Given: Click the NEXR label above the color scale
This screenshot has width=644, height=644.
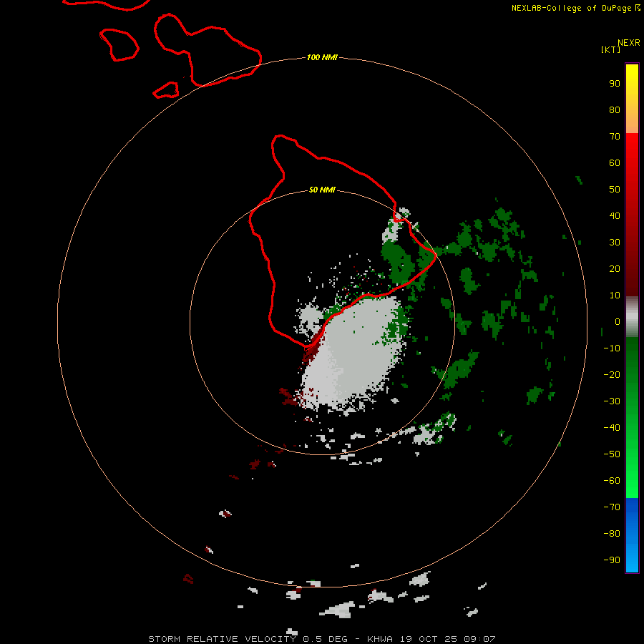Looking at the screenshot, I should pyautogui.click(x=629, y=43).
